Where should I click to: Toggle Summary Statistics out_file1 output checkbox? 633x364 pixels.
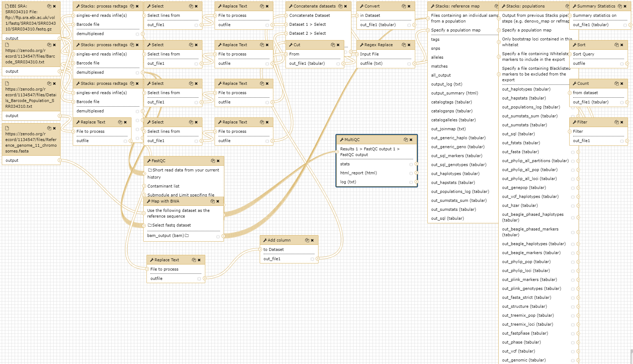point(625,25)
